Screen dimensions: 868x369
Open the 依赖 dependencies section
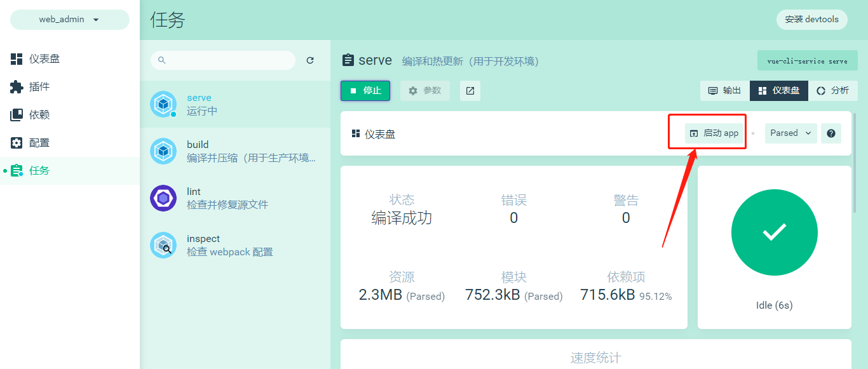coord(70,115)
